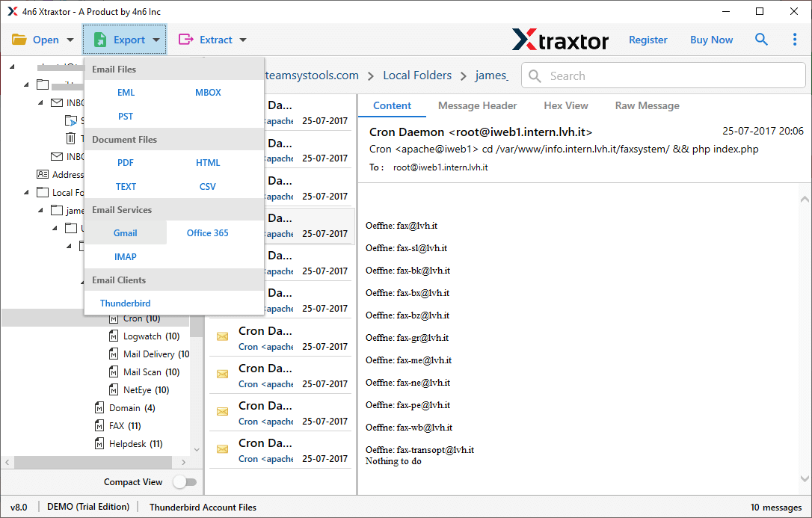
Task: Switch to the Hex View tab
Action: click(566, 105)
